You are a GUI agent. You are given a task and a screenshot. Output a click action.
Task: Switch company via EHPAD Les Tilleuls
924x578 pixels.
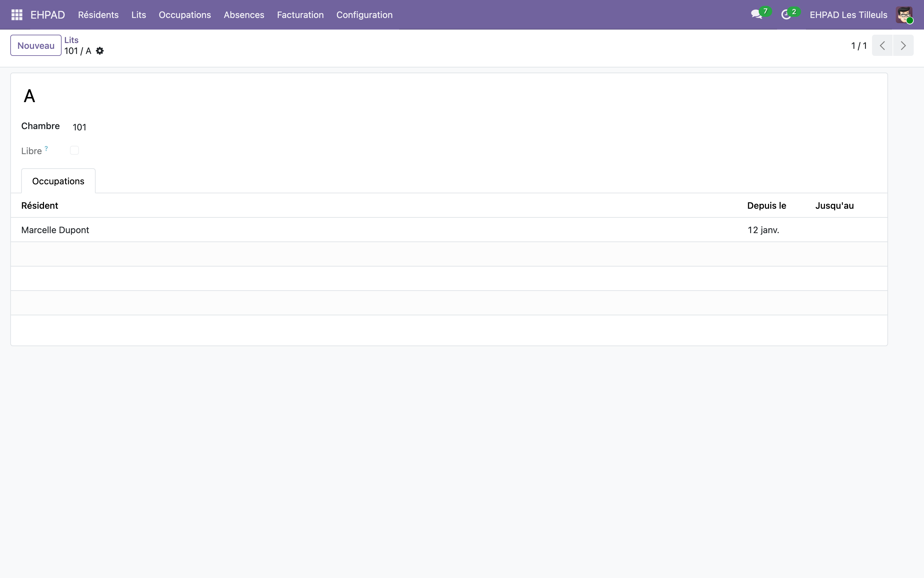[848, 15]
